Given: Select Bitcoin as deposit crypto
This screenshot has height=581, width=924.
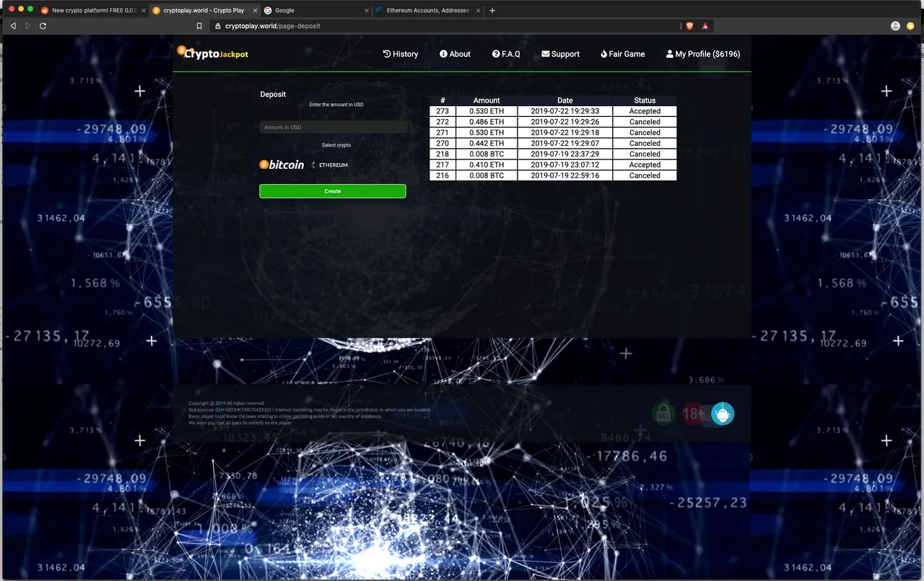Looking at the screenshot, I should tap(282, 165).
